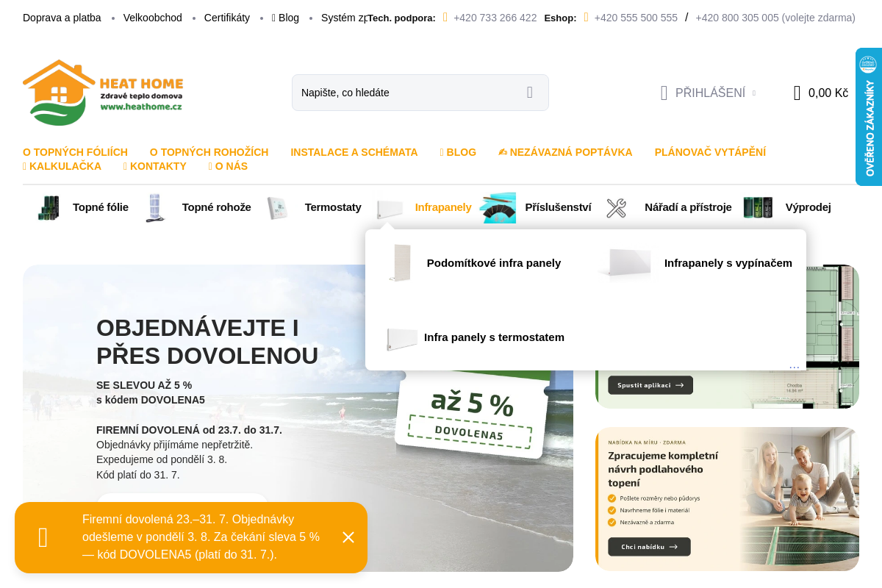Select Nářadí a přístroje category label
Image resolution: width=882 pixels, height=588 pixels.
[x=688, y=207]
